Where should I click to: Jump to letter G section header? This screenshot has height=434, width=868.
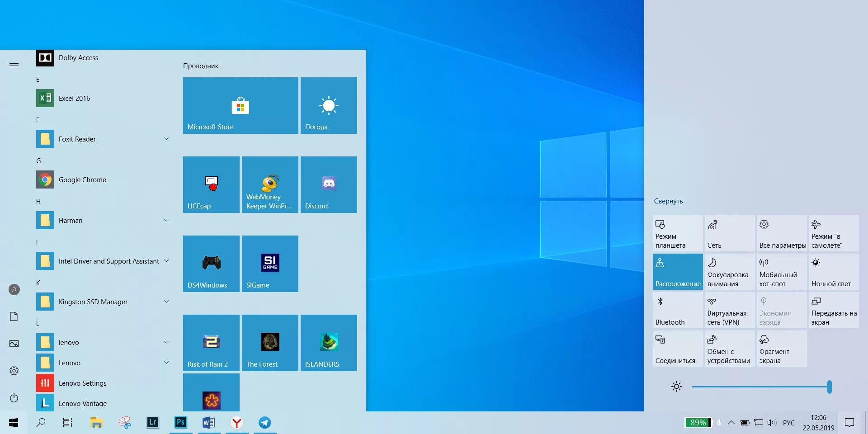point(38,161)
